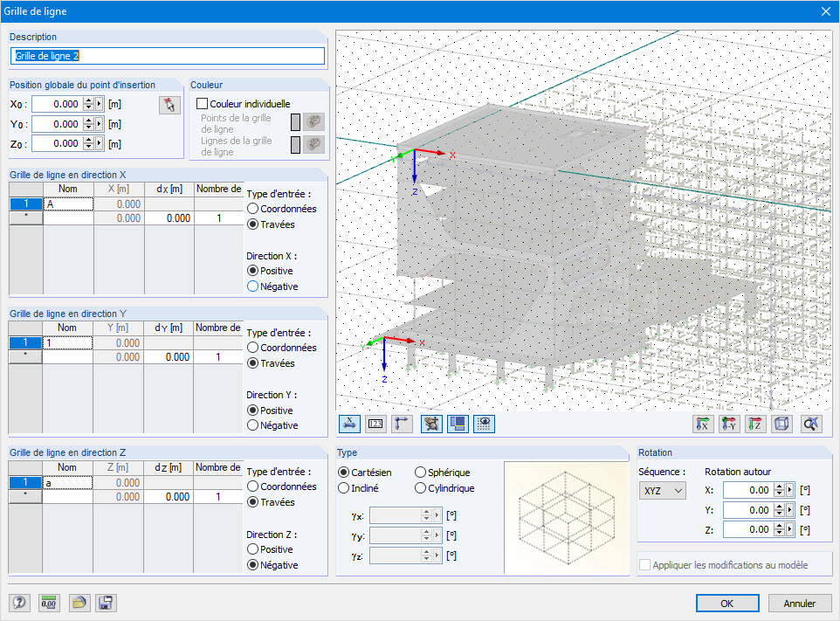Choose the Cylindrique grid type
This screenshot has width=840, height=621.
[420, 488]
